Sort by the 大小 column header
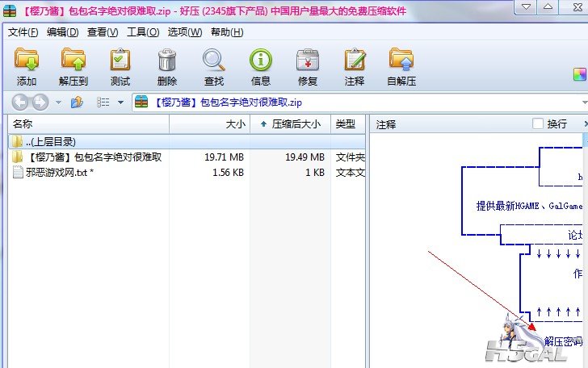Image resolution: width=588 pixels, height=368 pixels. [210, 123]
